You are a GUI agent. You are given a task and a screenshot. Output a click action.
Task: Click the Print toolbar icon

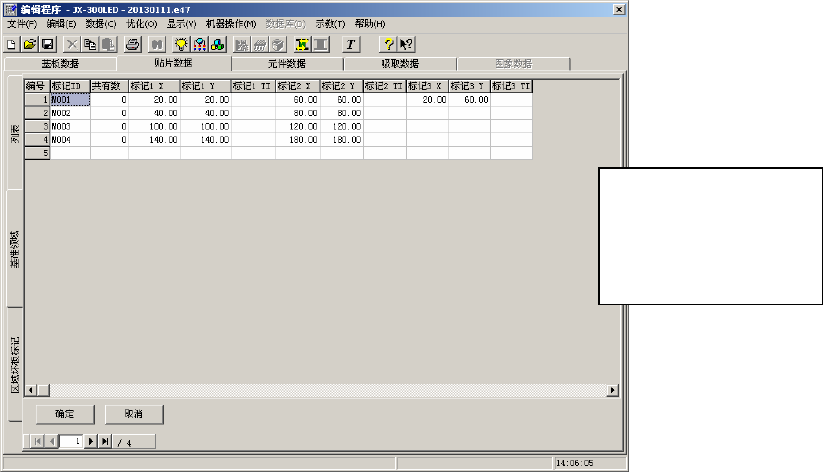132,45
